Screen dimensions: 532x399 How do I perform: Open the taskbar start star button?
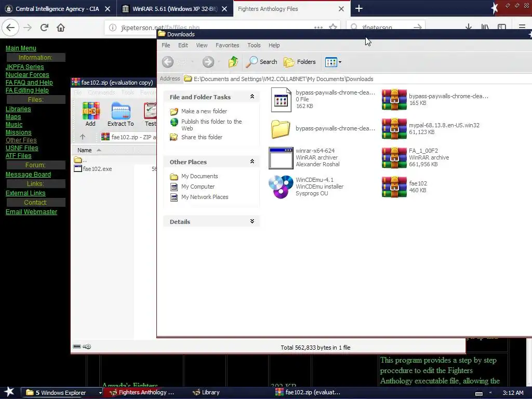9,392
